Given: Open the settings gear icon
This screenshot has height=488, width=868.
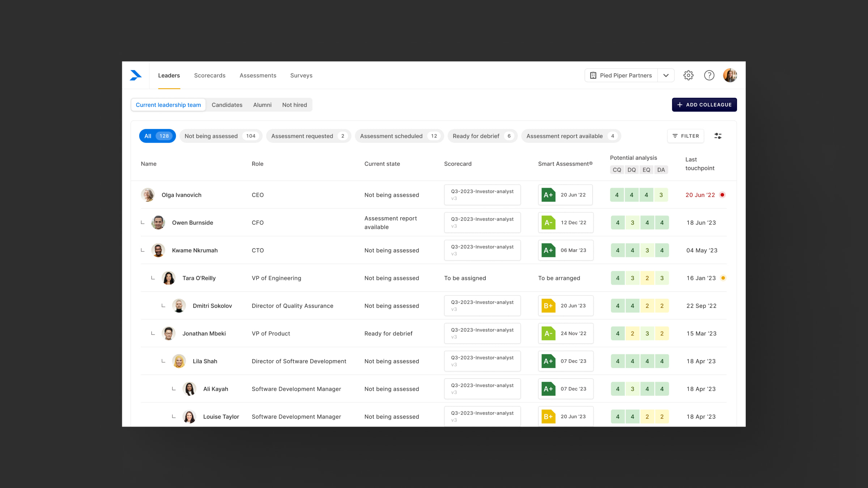Looking at the screenshot, I should pos(688,75).
